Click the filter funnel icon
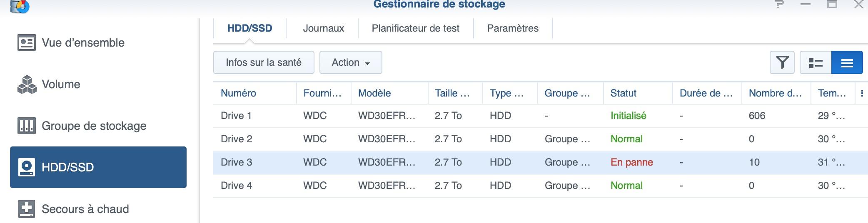868x223 pixels. tap(782, 63)
